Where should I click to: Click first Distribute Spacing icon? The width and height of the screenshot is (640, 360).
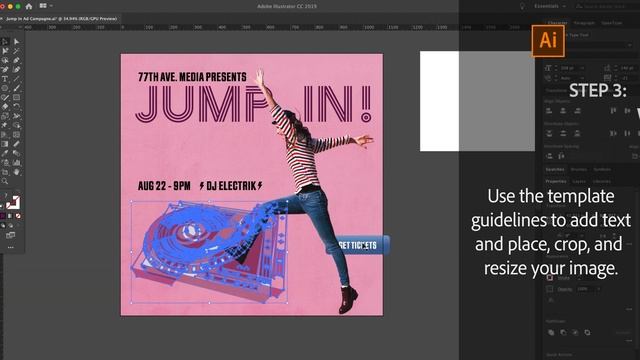point(549,156)
